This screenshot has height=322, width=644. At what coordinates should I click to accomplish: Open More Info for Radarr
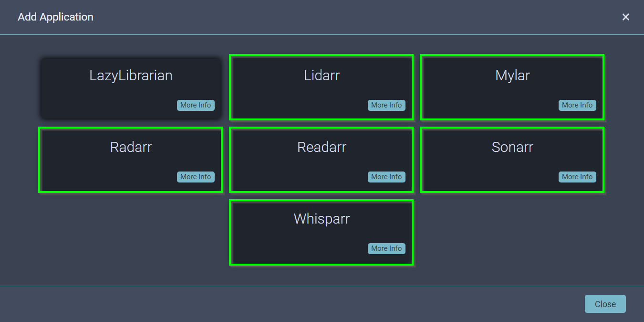point(196,177)
